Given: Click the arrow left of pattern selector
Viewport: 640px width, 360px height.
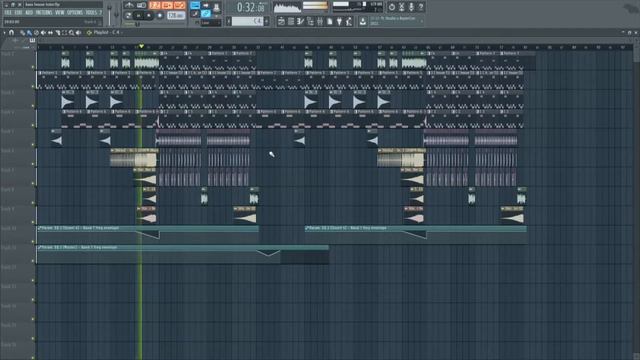Looking at the screenshot, I should (x=229, y=21).
